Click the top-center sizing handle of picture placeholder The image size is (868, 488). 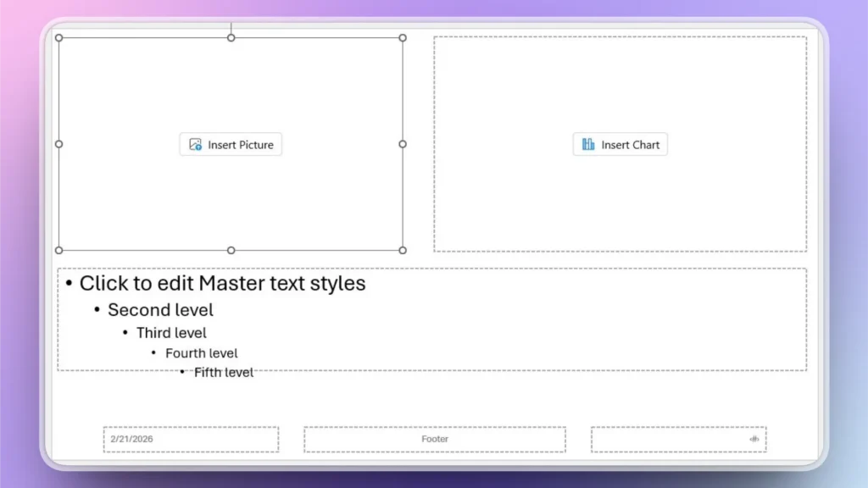pos(231,37)
